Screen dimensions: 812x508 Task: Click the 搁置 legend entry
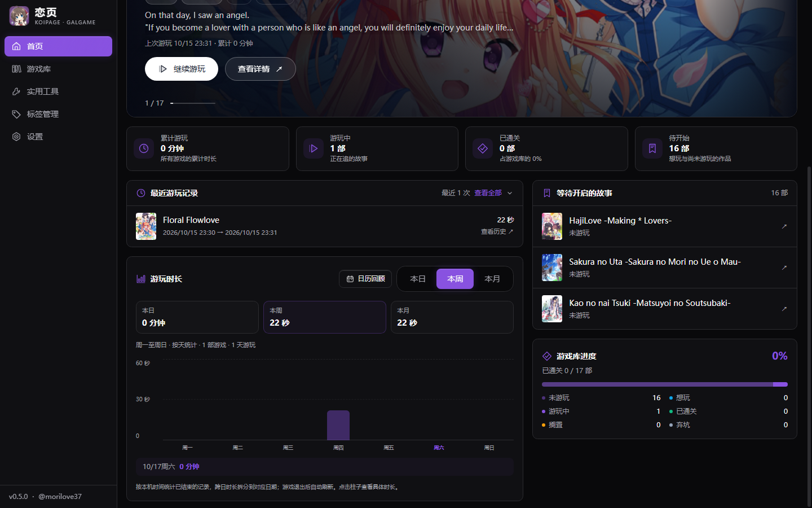click(x=601, y=425)
